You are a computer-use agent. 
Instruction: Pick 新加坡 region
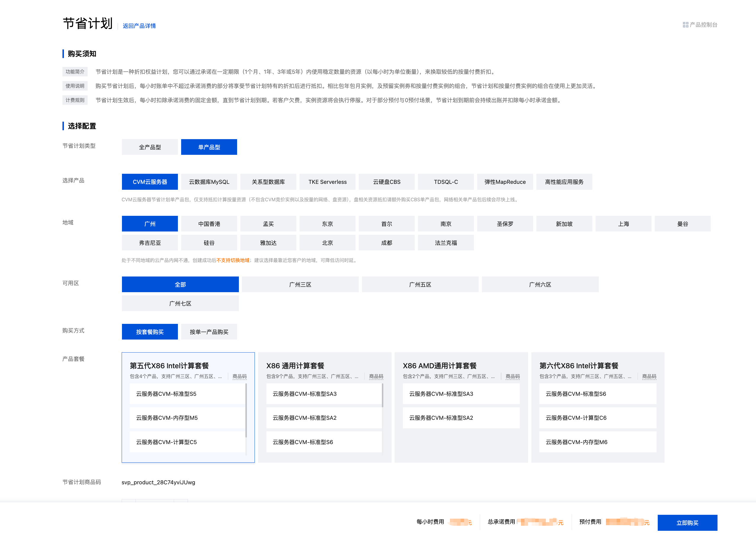click(564, 224)
